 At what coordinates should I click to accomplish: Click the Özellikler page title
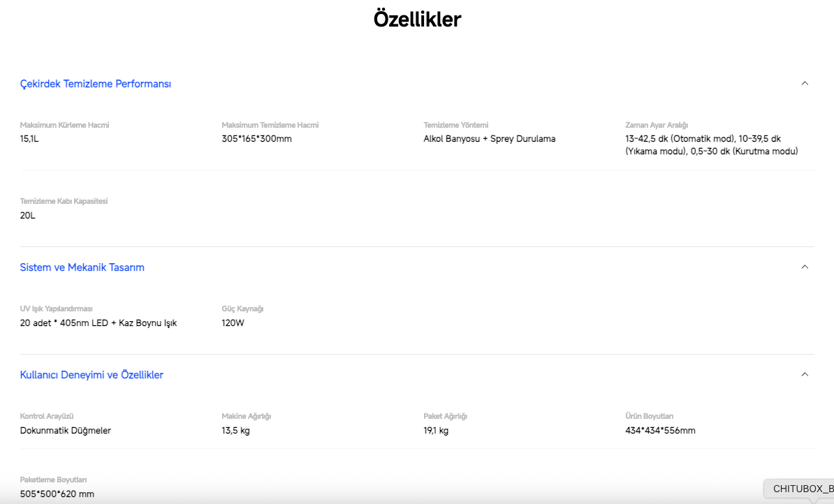(x=417, y=20)
